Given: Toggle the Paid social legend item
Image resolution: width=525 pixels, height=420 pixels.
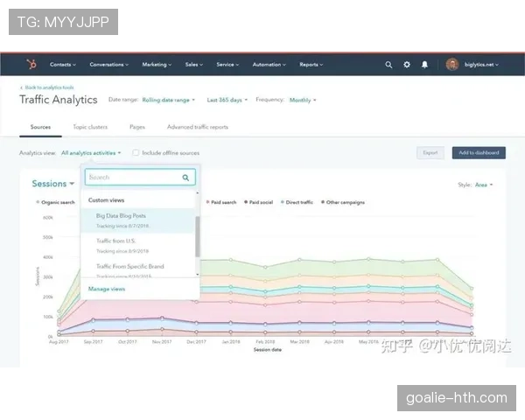Looking at the screenshot, I should tap(259, 202).
